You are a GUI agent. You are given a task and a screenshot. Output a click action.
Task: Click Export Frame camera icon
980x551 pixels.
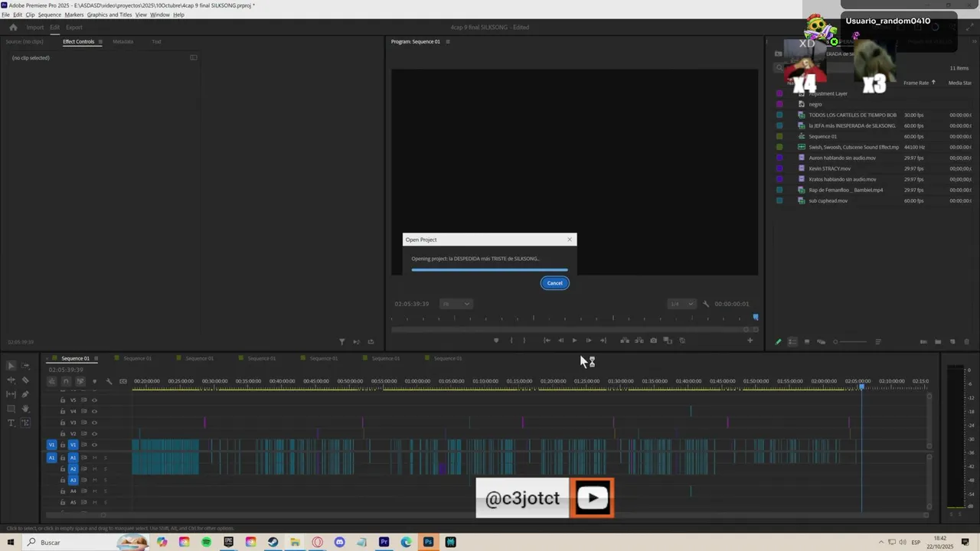653,341
